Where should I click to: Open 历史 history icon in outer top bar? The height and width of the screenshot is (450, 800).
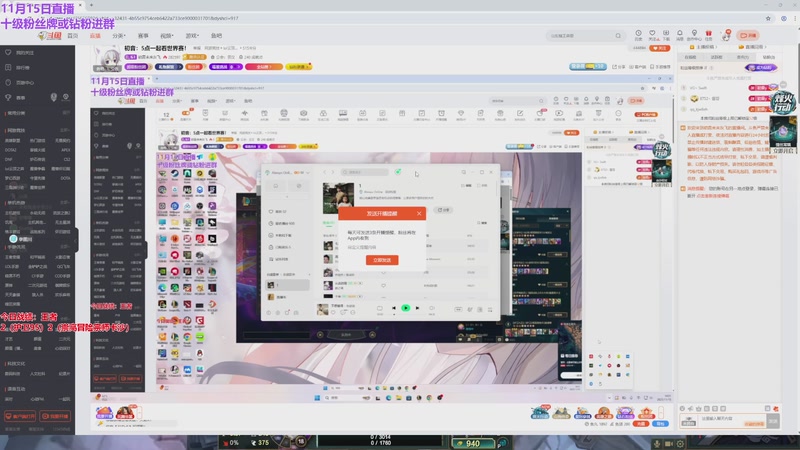click(638, 35)
